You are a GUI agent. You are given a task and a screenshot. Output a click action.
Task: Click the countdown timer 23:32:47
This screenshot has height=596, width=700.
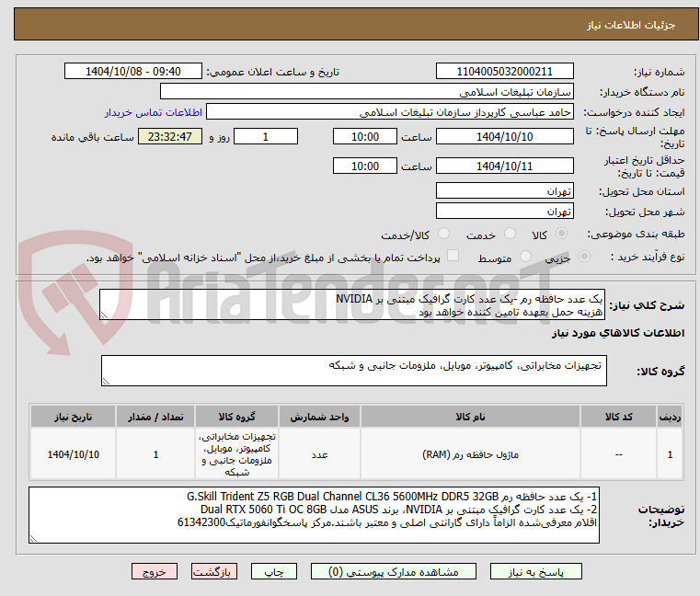point(170,136)
